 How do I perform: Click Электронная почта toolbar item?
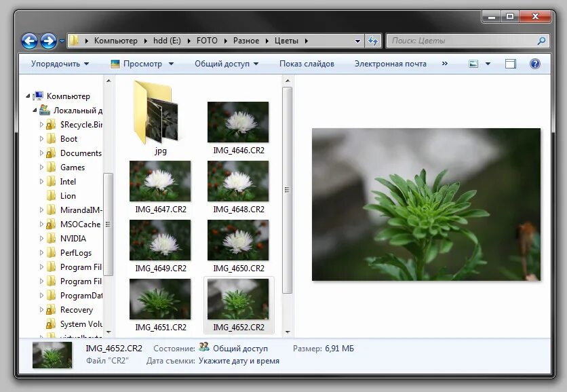coord(391,64)
